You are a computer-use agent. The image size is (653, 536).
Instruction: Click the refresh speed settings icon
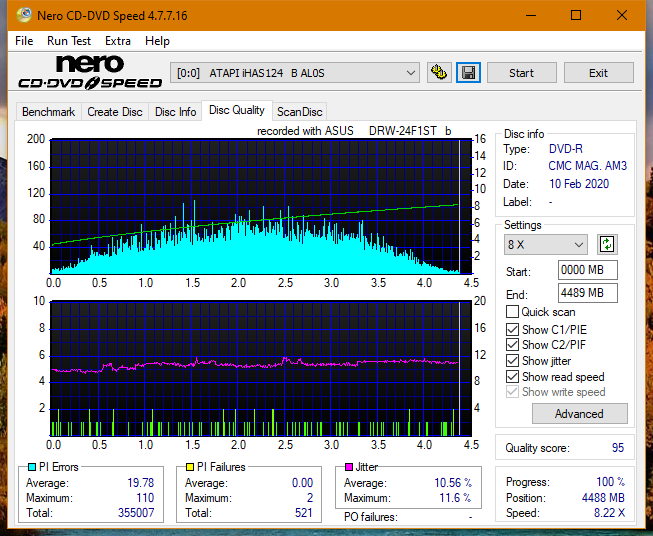607,244
